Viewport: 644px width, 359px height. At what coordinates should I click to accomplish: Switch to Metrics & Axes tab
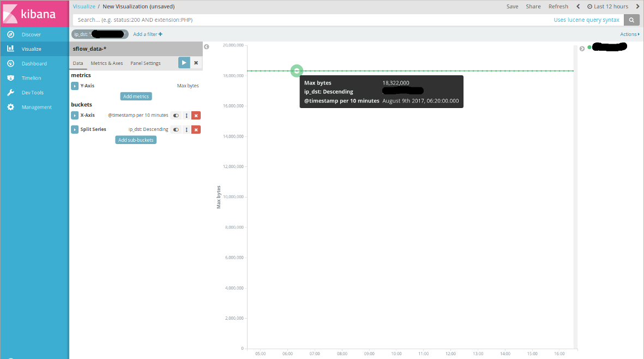coord(107,63)
